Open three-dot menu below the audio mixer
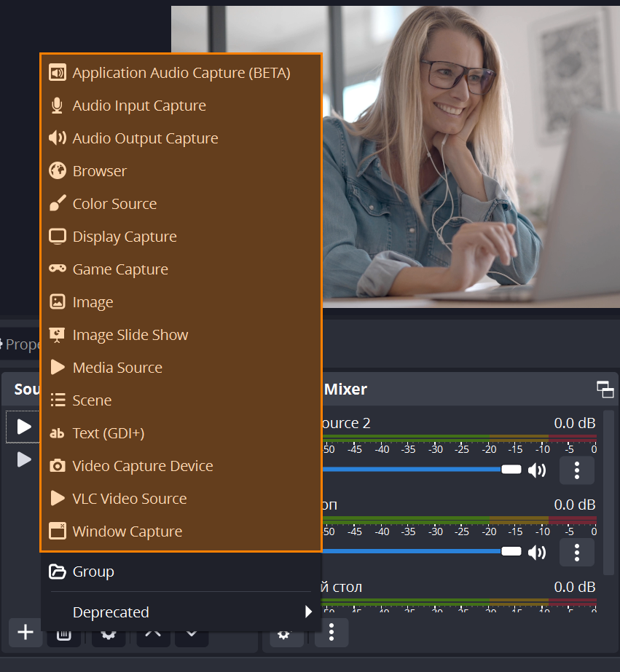 pyautogui.click(x=331, y=633)
